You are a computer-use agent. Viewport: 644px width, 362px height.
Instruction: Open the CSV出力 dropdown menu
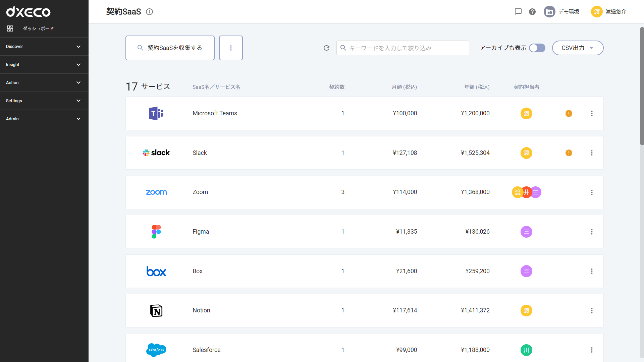pyautogui.click(x=592, y=48)
